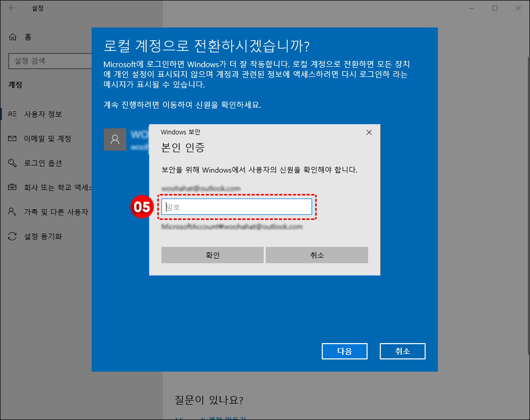Click the user avatar placeholder icon
The width and height of the screenshot is (530, 420).
pos(115,139)
